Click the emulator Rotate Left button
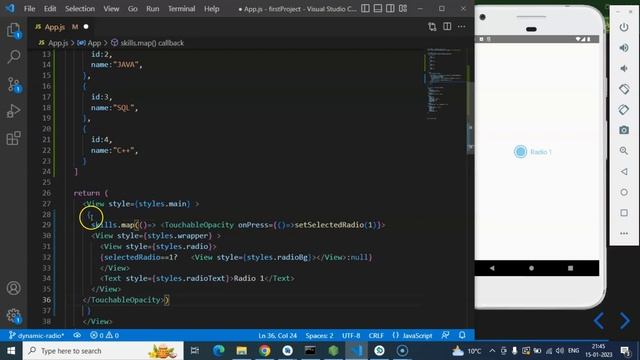The height and width of the screenshot is (360, 640). [624, 89]
